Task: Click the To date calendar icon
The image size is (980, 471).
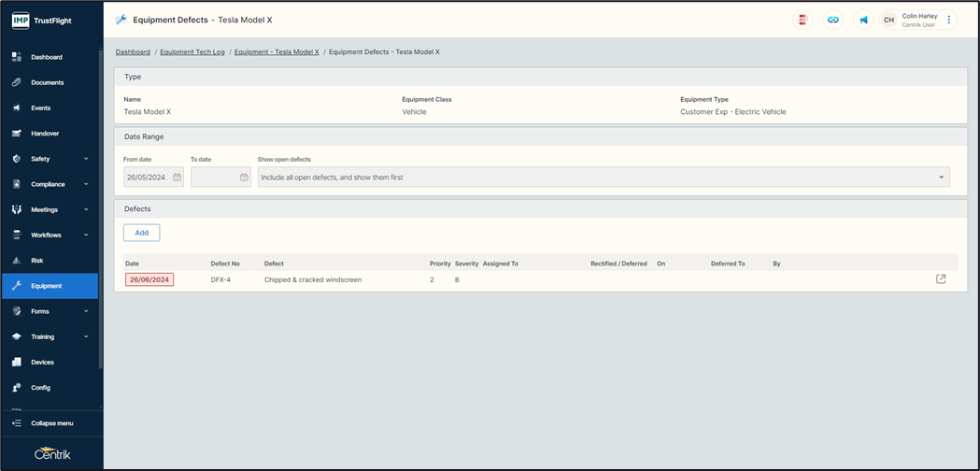Action: [244, 178]
